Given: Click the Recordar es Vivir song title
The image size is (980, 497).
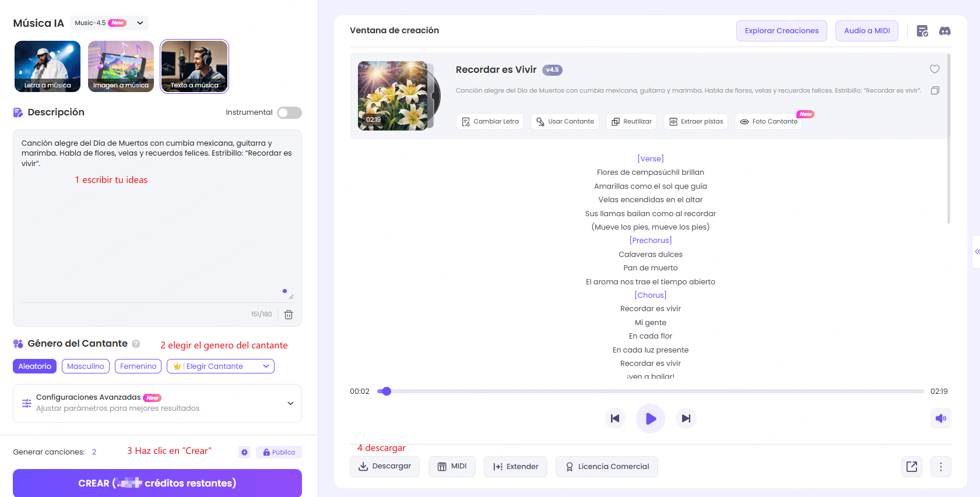Looking at the screenshot, I should (x=496, y=69).
